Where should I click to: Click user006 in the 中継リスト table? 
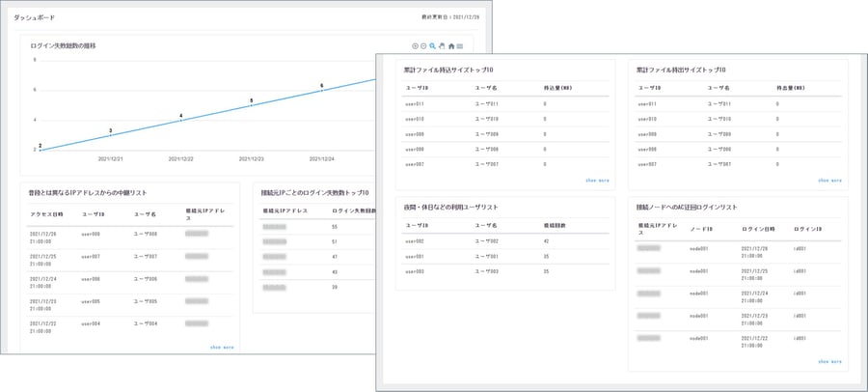tap(91, 279)
